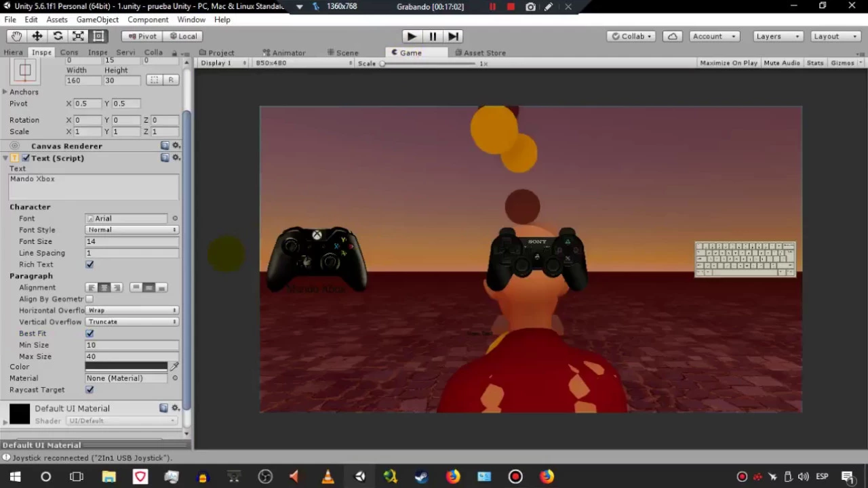Open the Horizontal Overflow dropdown
Viewport: 868px width, 488px height.
132,310
